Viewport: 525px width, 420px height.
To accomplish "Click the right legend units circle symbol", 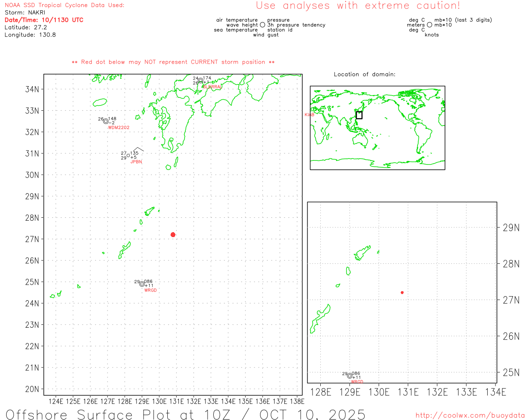I will [x=429, y=25].
